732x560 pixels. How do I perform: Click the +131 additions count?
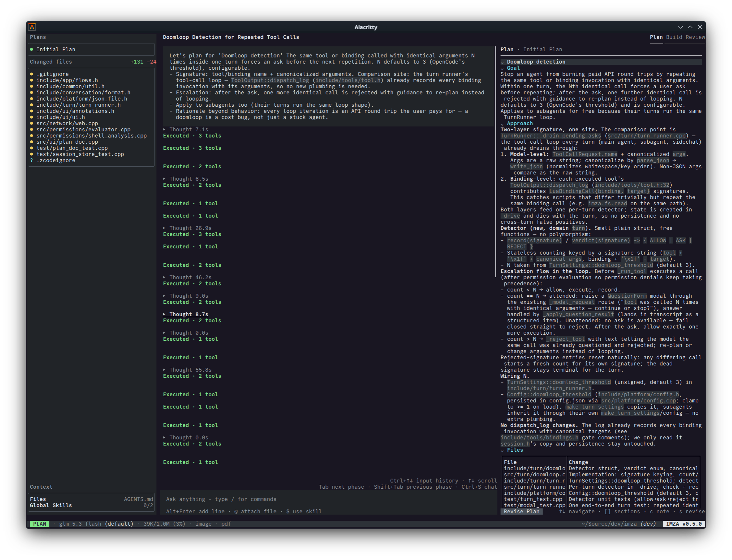137,62
